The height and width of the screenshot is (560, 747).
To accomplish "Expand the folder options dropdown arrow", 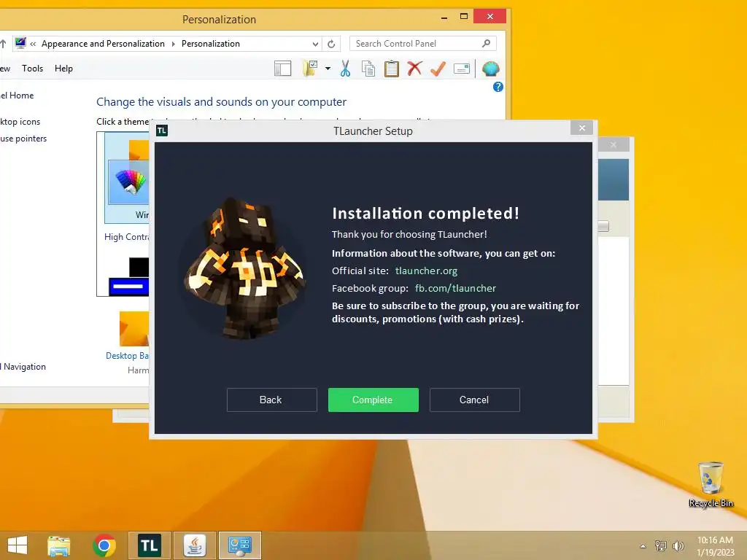I will 328,69.
